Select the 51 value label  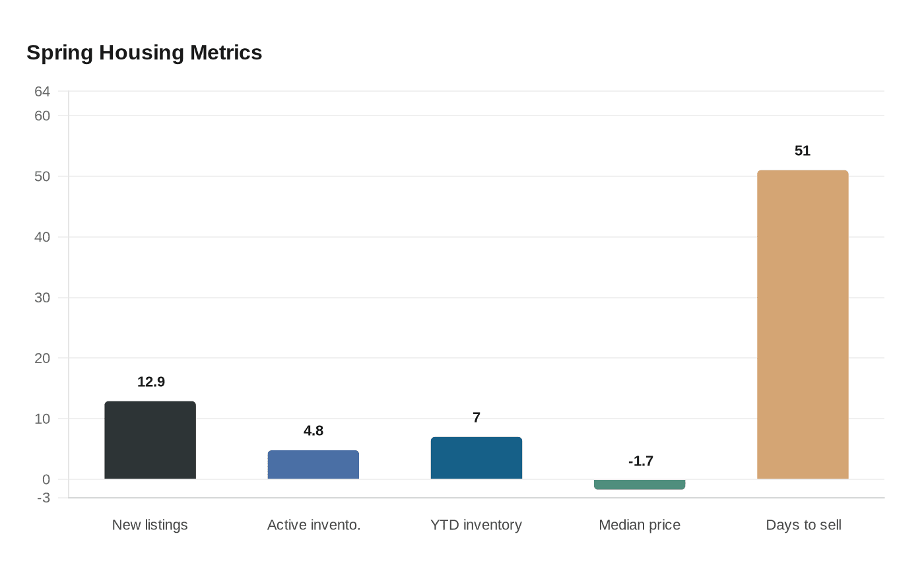[802, 151]
